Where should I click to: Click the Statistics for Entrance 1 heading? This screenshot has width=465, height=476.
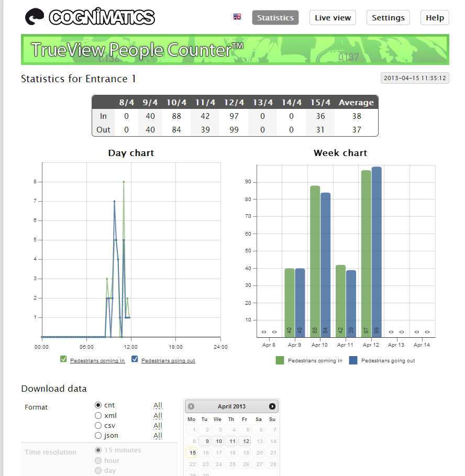point(79,79)
